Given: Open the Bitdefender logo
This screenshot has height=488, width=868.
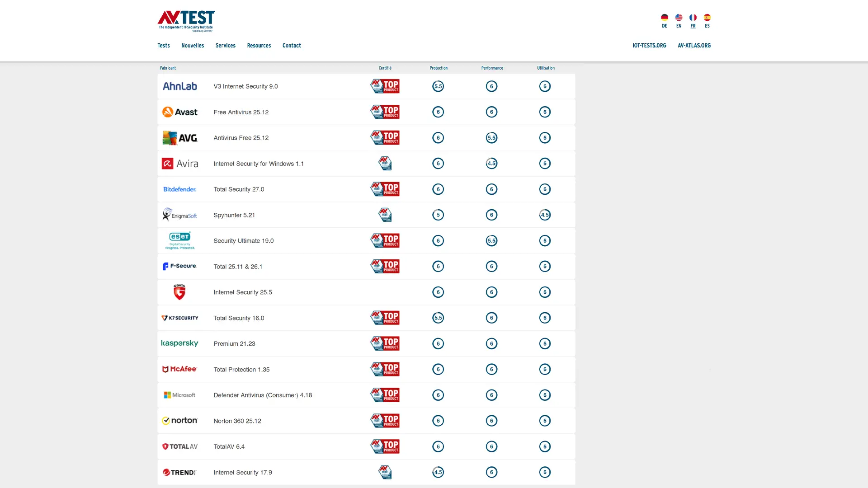Looking at the screenshot, I should click(x=179, y=189).
